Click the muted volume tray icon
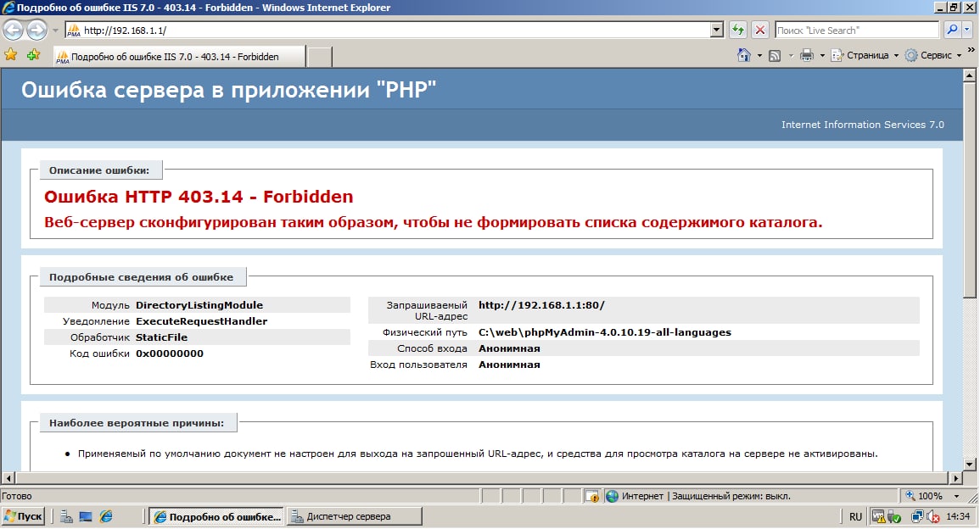 (x=933, y=516)
